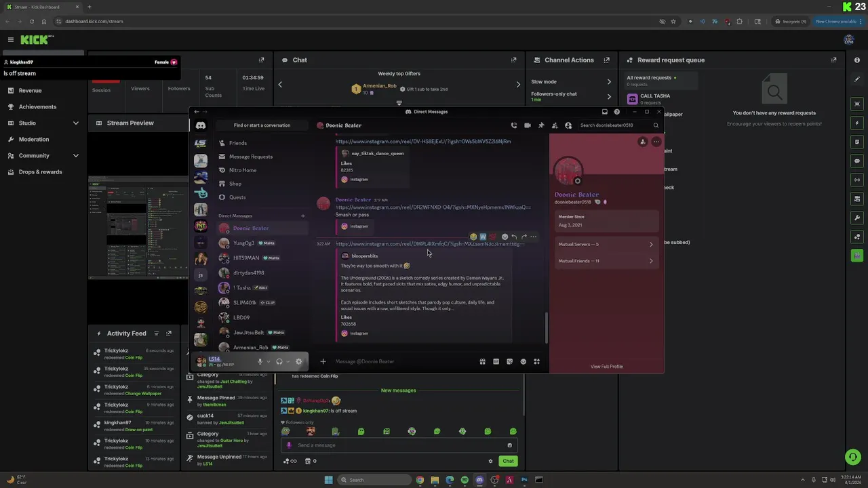Click Windows Start button
This screenshot has width=868, height=488.
tap(329, 480)
